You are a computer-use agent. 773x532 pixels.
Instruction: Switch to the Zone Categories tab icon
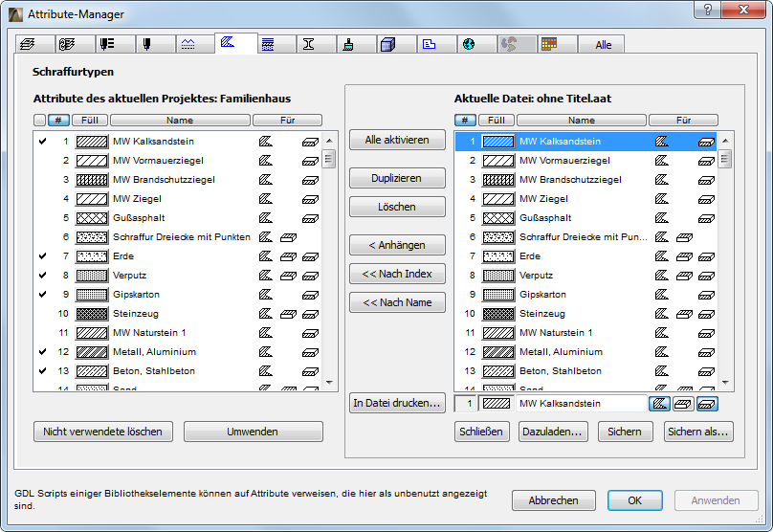(x=429, y=44)
